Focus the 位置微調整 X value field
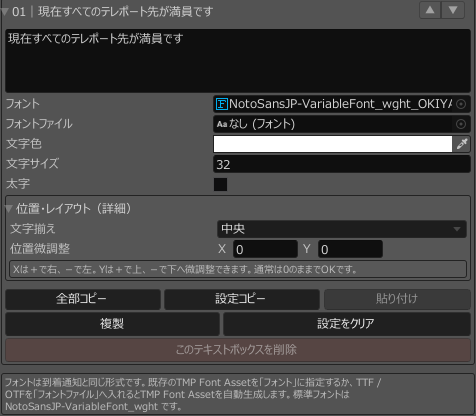 tap(266, 249)
